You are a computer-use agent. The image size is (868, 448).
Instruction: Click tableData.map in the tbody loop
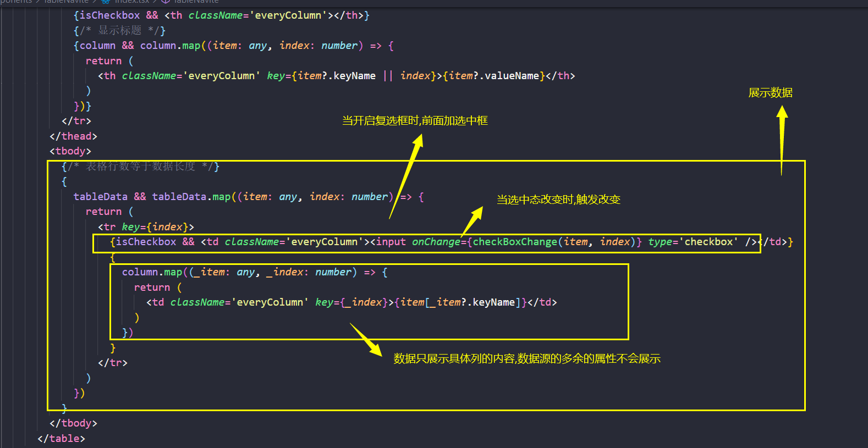pos(191,197)
